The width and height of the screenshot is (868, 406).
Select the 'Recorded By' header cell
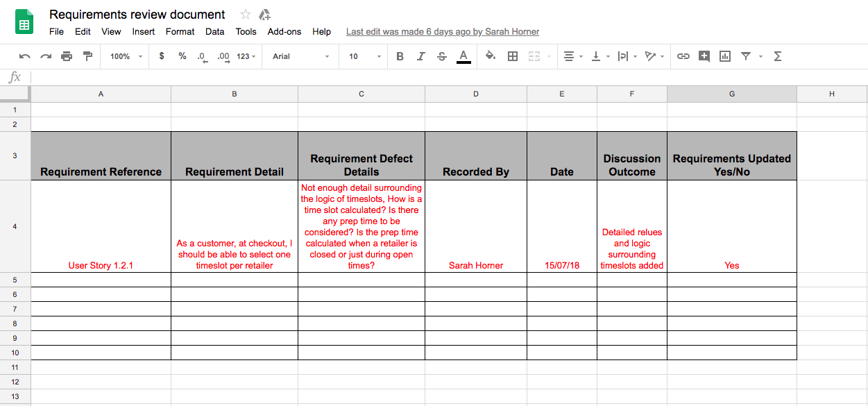[x=476, y=156]
